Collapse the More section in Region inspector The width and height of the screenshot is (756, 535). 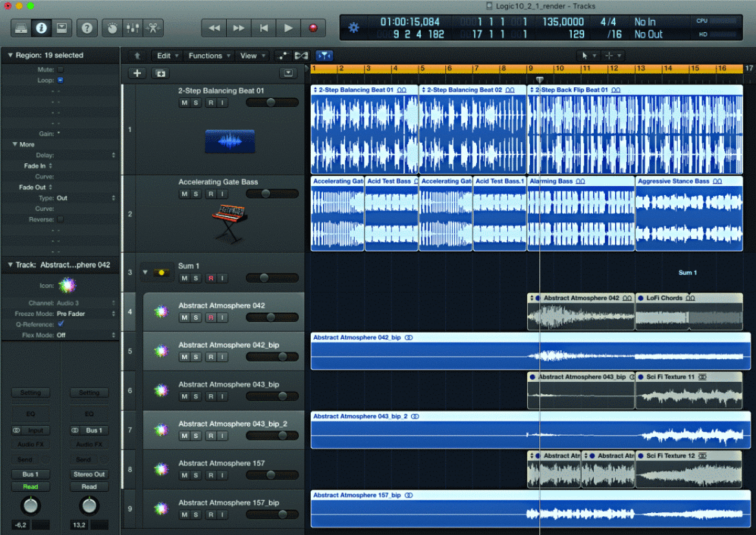14,144
